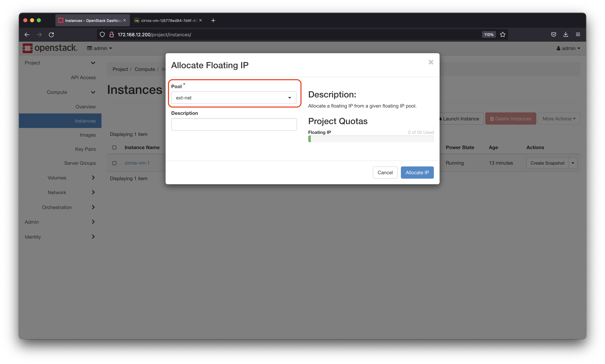Image resolution: width=605 pixels, height=364 pixels.
Task: Click the "0 of 50 Used" quota text
Action: 421,133
